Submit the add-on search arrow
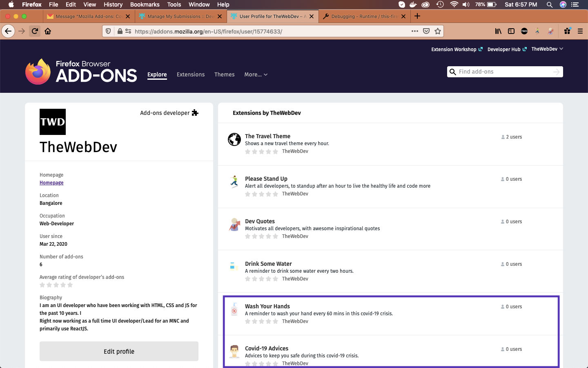Image resolution: width=588 pixels, height=368 pixels. pos(556,72)
